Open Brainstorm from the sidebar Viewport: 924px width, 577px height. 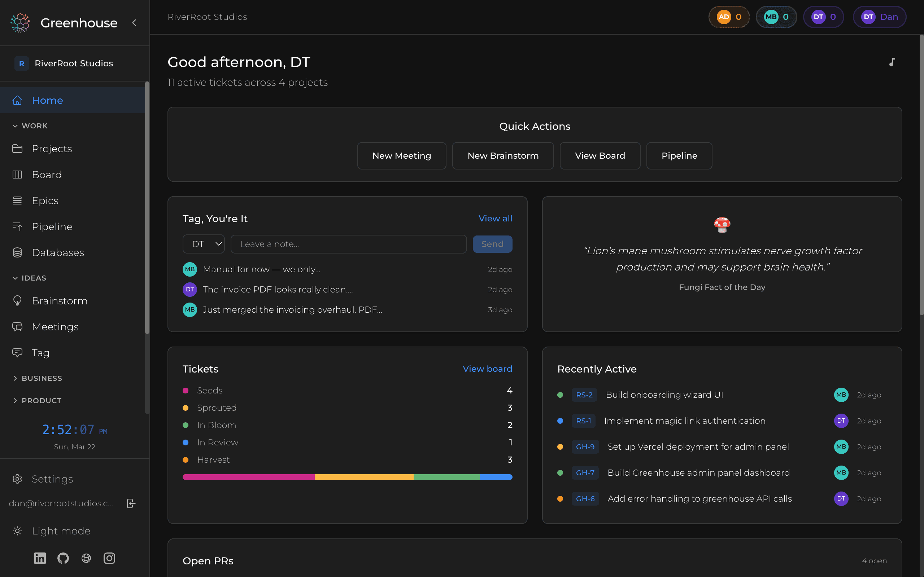pos(60,301)
